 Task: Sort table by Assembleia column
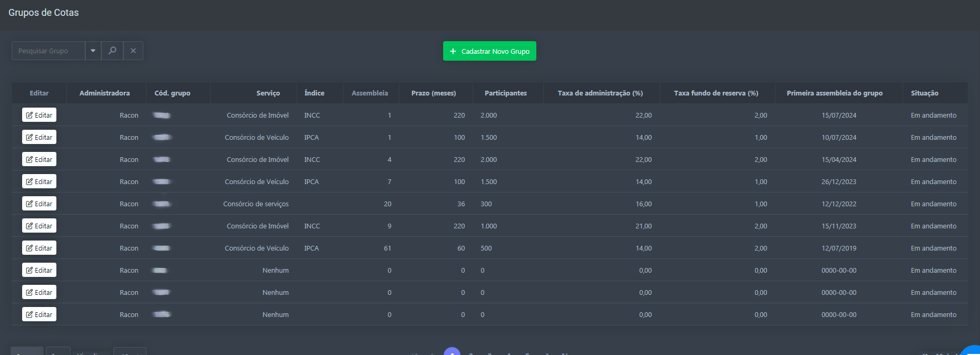click(370, 93)
